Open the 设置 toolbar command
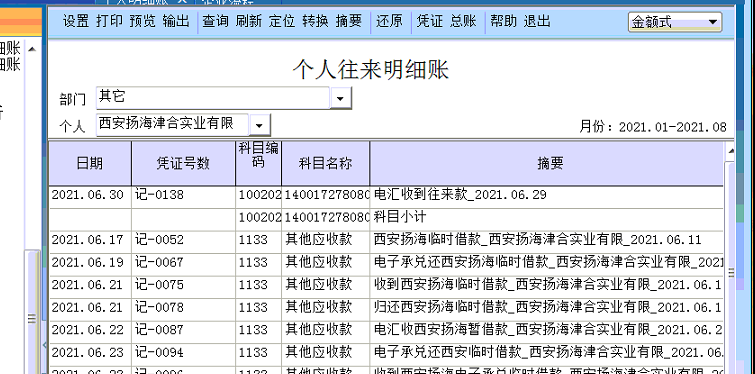 (x=76, y=21)
